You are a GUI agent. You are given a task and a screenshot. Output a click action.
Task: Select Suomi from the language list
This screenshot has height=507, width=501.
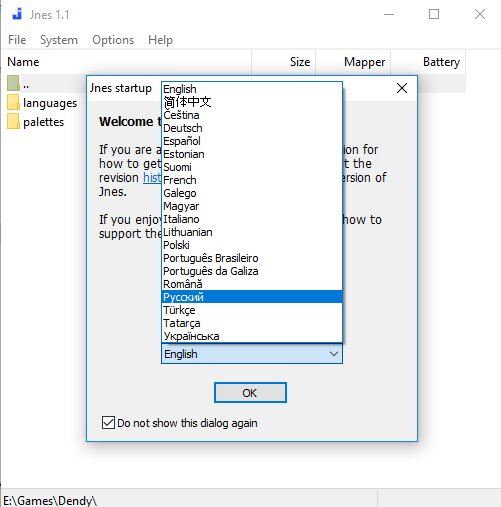(252, 167)
